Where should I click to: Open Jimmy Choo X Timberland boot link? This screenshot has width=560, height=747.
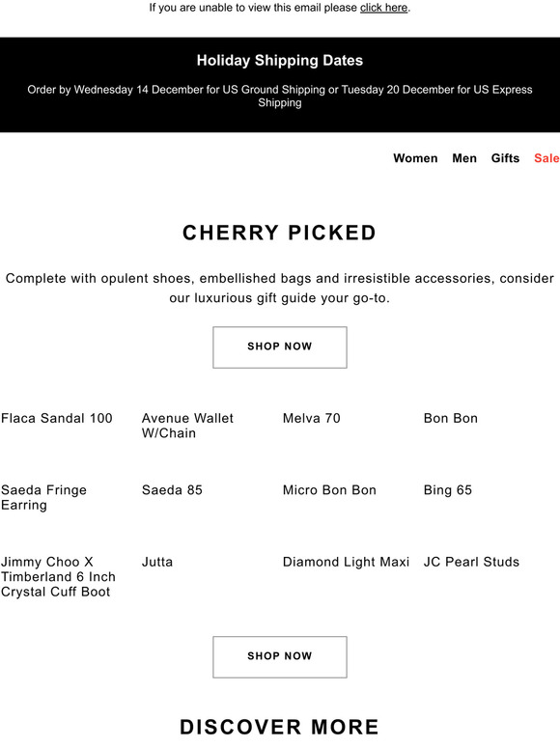58,577
